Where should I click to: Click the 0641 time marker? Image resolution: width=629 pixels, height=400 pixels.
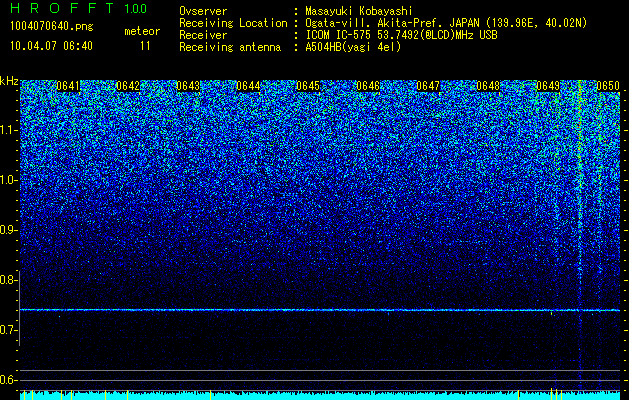68,86
